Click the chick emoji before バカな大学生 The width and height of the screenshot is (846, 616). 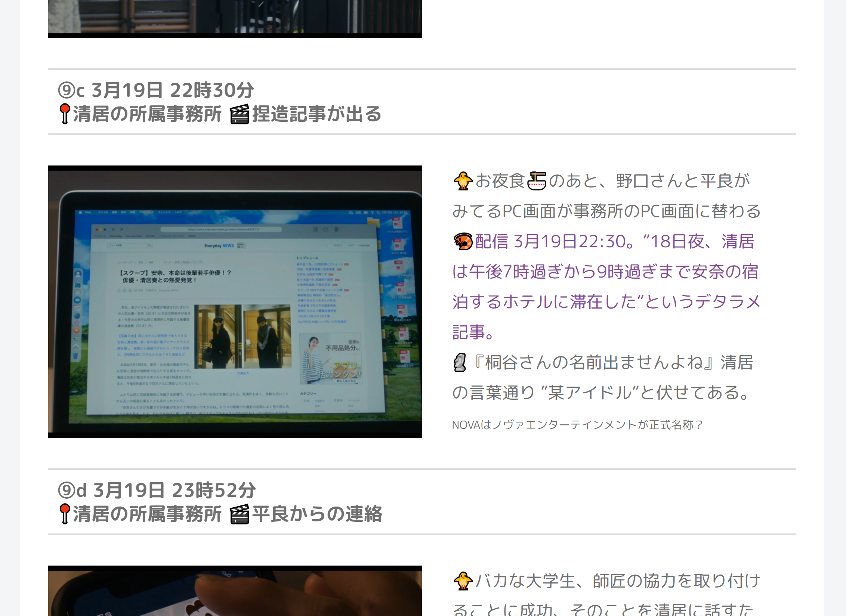tap(463, 581)
